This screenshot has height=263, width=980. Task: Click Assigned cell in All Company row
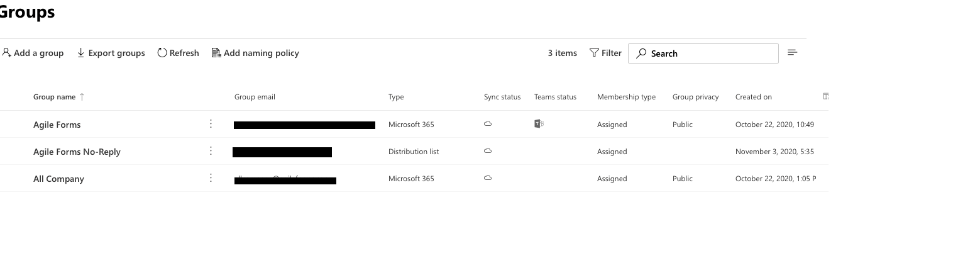point(612,179)
